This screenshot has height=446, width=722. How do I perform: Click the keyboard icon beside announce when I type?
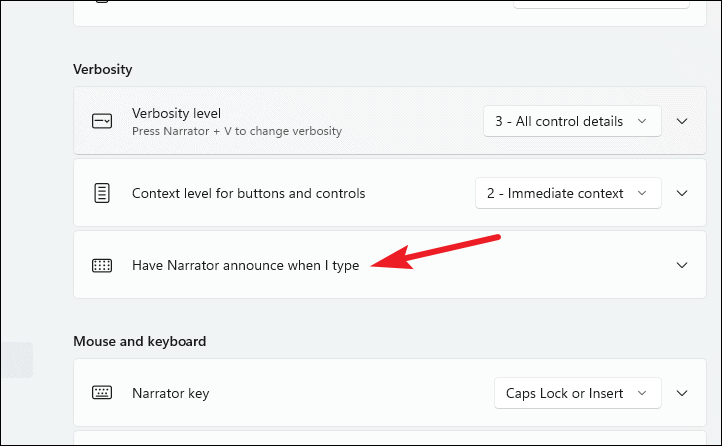click(102, 266)
